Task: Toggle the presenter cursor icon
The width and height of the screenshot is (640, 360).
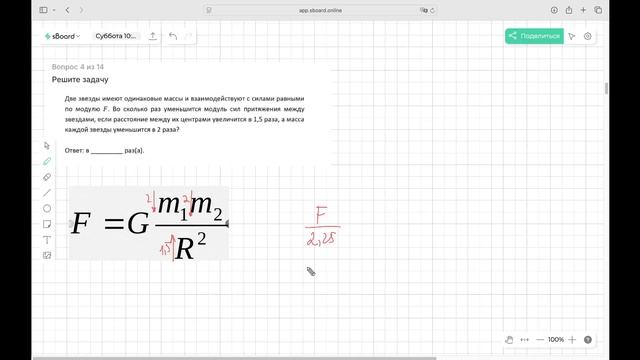Action: click(572, 36)
